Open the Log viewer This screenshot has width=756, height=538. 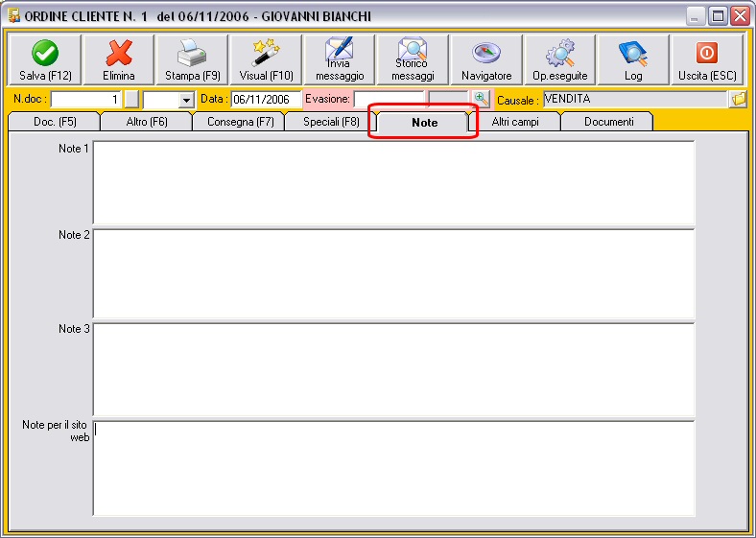pos(633,59)
